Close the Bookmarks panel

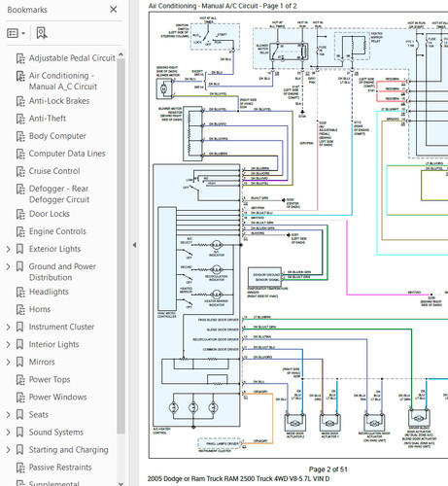[114, 10]
